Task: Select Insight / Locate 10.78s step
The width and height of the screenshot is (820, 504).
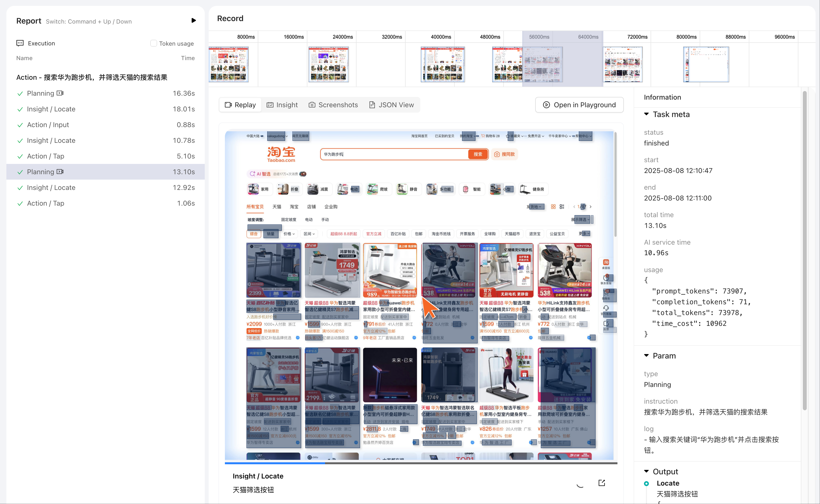Action: pos(105,140)
